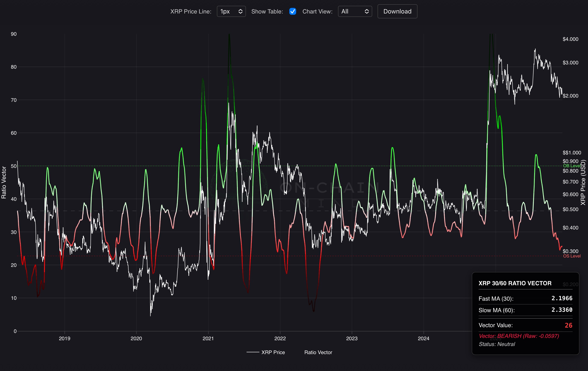
Task: Uncheck the Show Table checkbox
Action: 293,12
